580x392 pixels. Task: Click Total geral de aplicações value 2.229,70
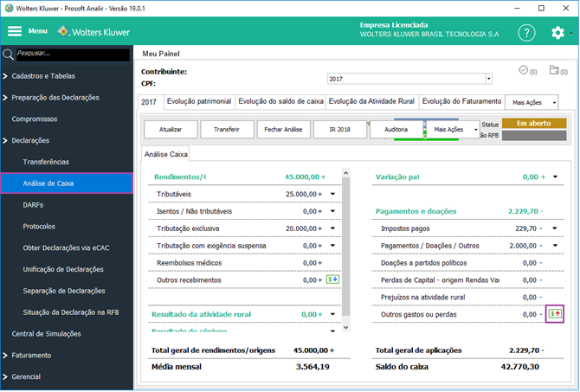coord(524,350)
